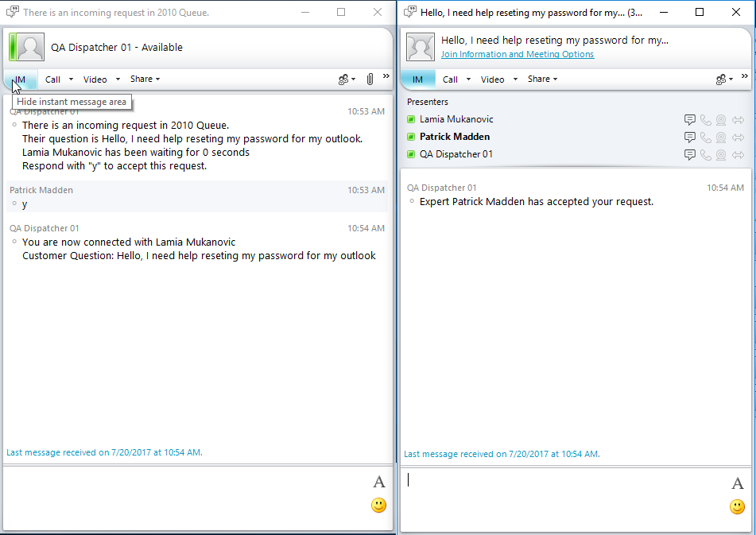Screen dimensions: 756x535
Task: Click video camera icon for QA Dispatcher 01
Action: [x=721, y=154]
